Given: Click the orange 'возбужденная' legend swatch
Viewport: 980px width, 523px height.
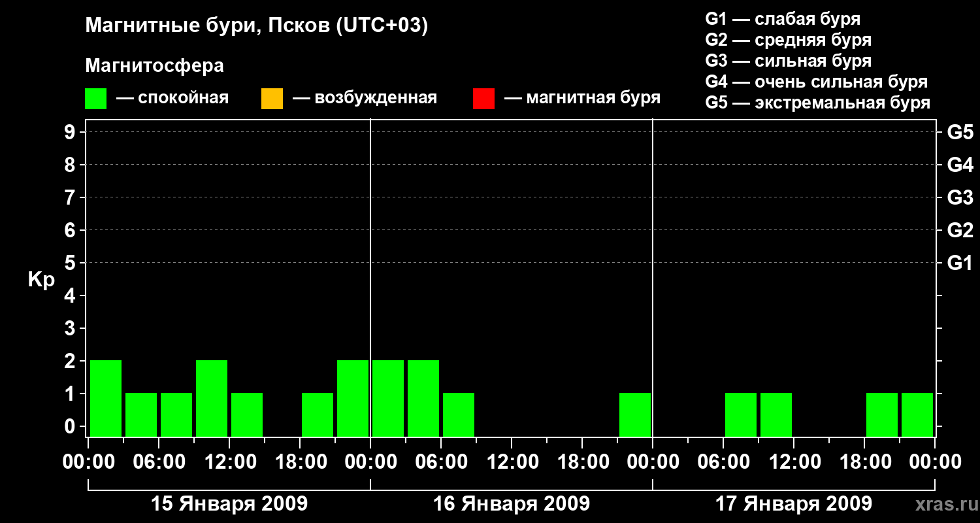Looking at the screenshot, I should [272, 99].
